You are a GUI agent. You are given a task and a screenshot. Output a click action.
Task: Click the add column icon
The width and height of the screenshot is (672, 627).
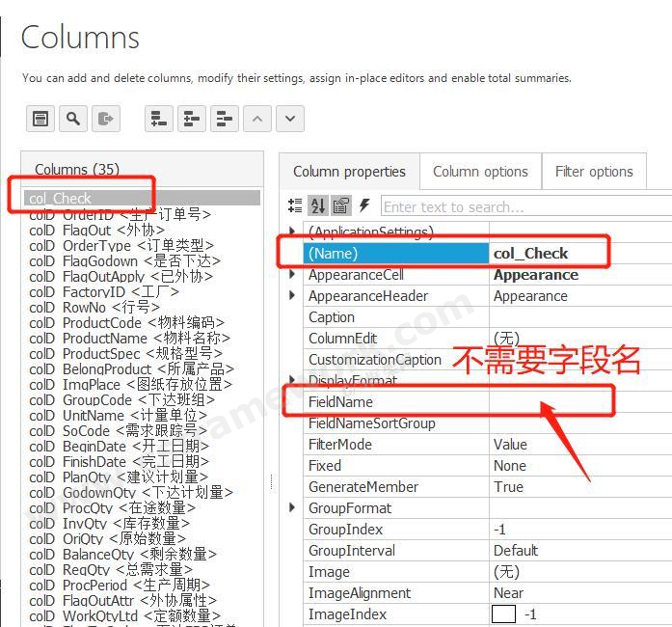(159, 119)
